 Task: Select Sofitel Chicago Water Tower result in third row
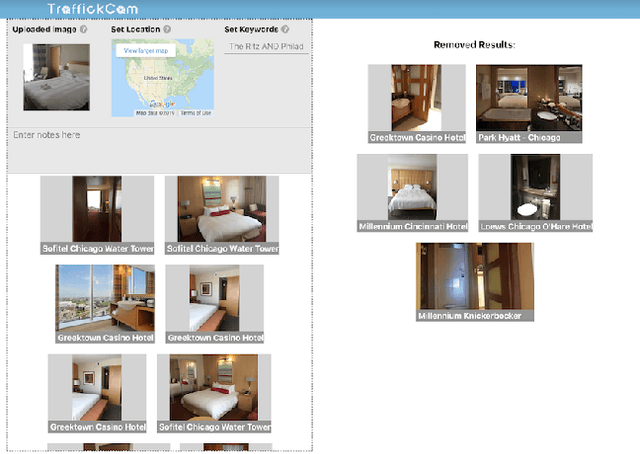220,388
